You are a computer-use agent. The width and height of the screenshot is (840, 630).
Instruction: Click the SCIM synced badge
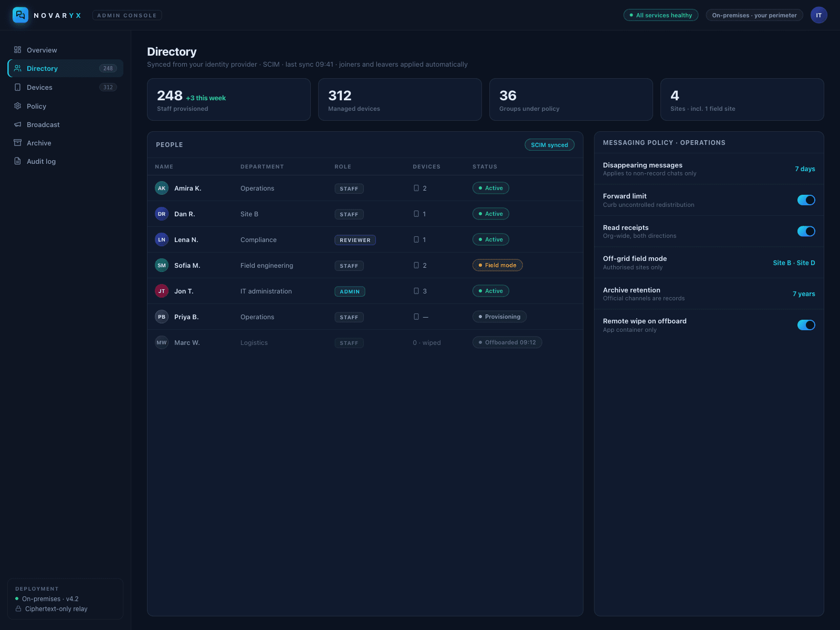click(550, 145)
